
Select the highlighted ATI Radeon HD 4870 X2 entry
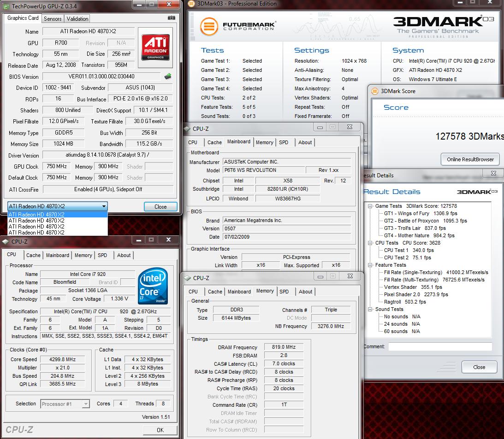pos(57,215)
